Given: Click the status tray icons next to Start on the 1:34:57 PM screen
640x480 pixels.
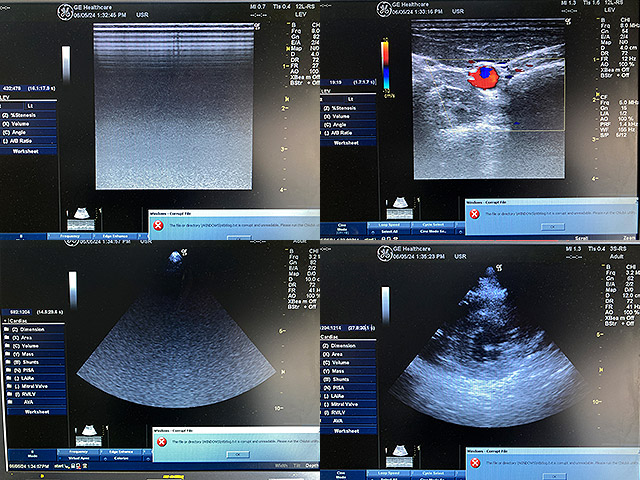Looking at the screenshot, I should [76, 466].
